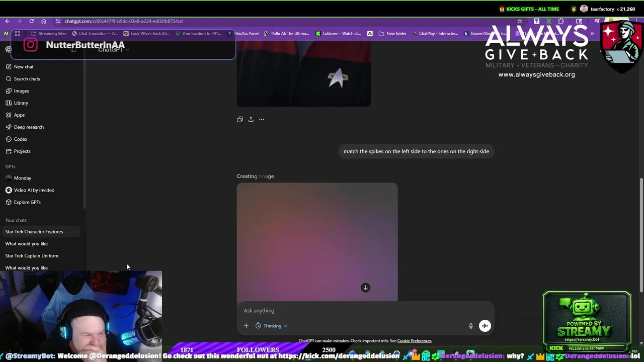The height and width of the screenshot is (362, 644).
Task: Go back with the browser back arrow
Action: (7, 21)
